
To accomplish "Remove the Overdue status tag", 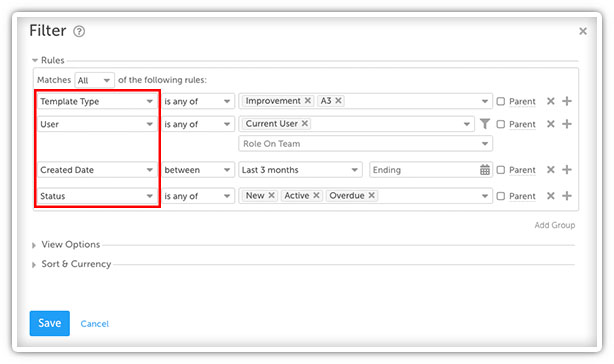I will (x=372, y=195).
